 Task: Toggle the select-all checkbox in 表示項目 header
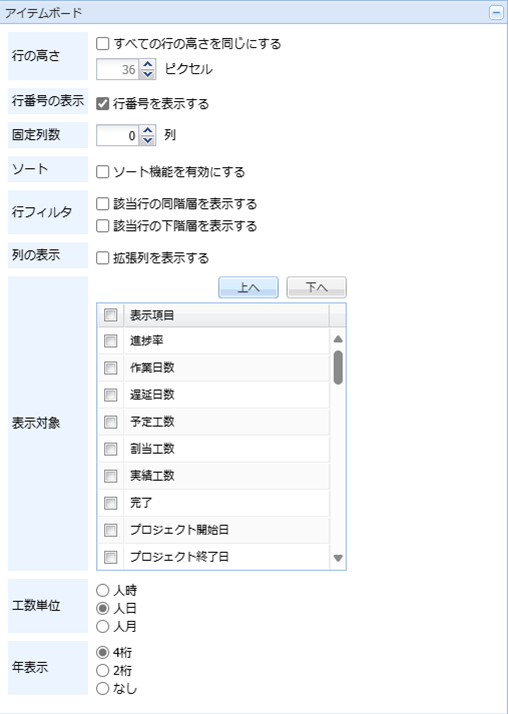[x=111, y=315]
